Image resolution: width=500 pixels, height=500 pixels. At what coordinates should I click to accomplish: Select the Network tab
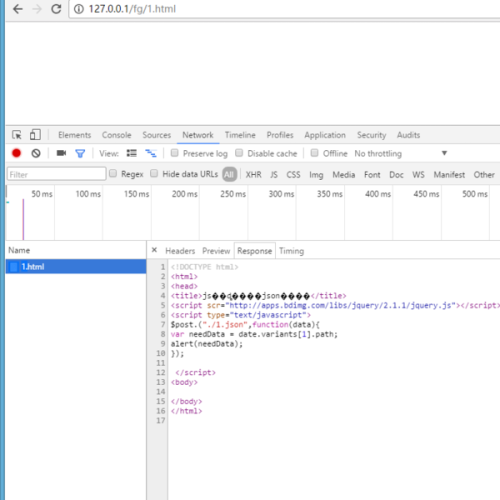tap(198, 135)
